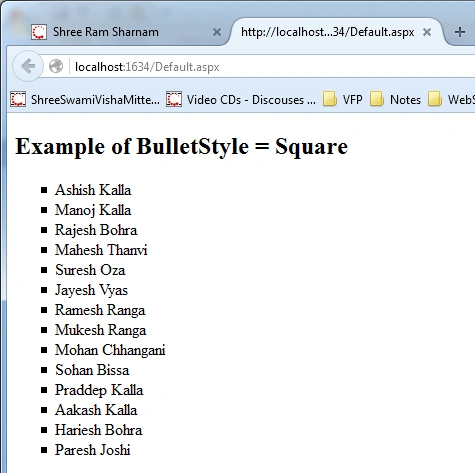
Task: Click list item Ashish Kalla
Action: pos(93,190)
